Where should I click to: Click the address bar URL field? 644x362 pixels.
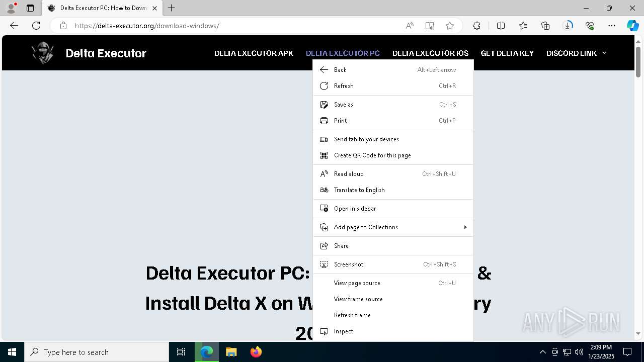tap(236, 26)
